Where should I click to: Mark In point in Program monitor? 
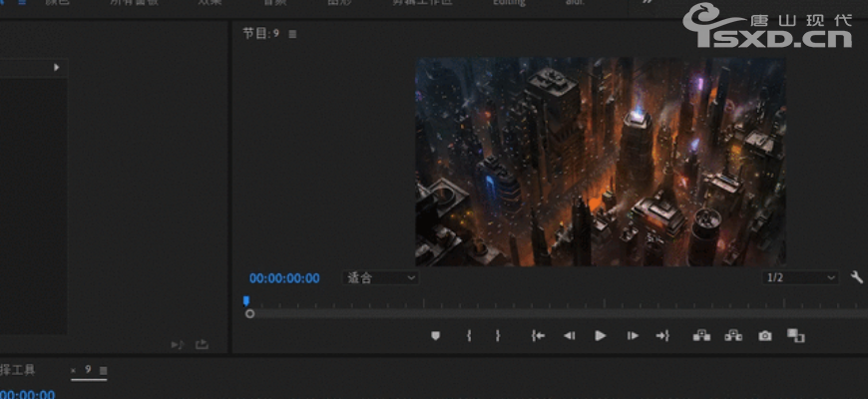click(469, 335)
